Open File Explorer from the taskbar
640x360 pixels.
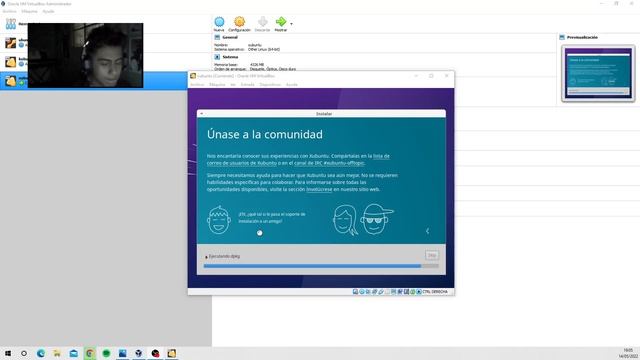[57, 353]
